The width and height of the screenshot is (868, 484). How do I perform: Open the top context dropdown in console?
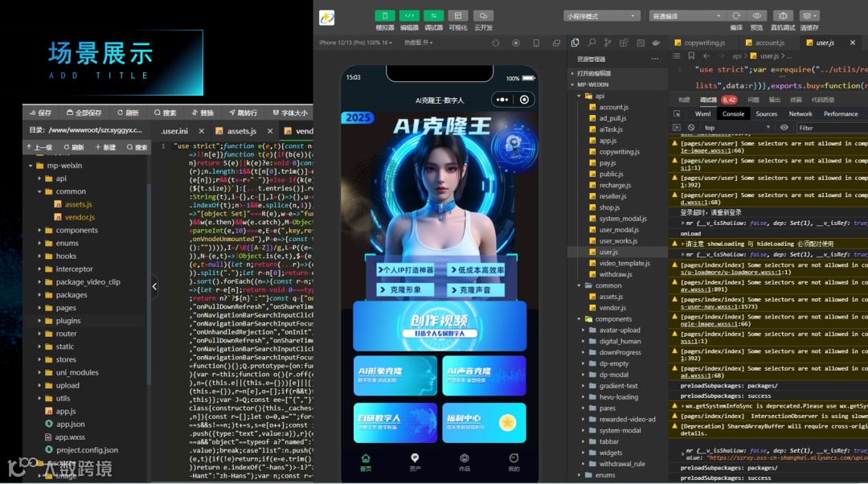(x=737, y=127)
